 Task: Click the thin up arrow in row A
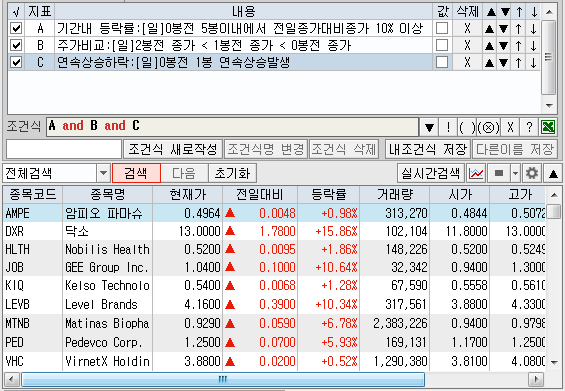coord(519,28)
